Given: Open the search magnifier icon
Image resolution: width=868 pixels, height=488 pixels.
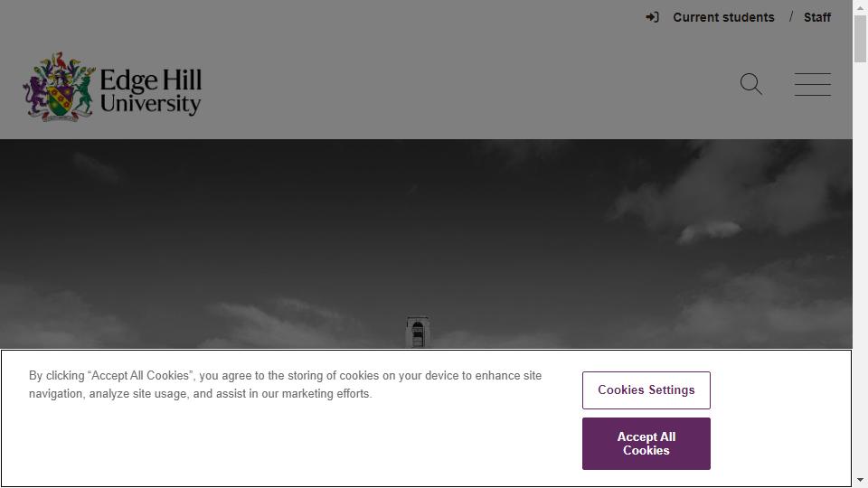Looking at the screenshot, I should (x=751, y=84).
